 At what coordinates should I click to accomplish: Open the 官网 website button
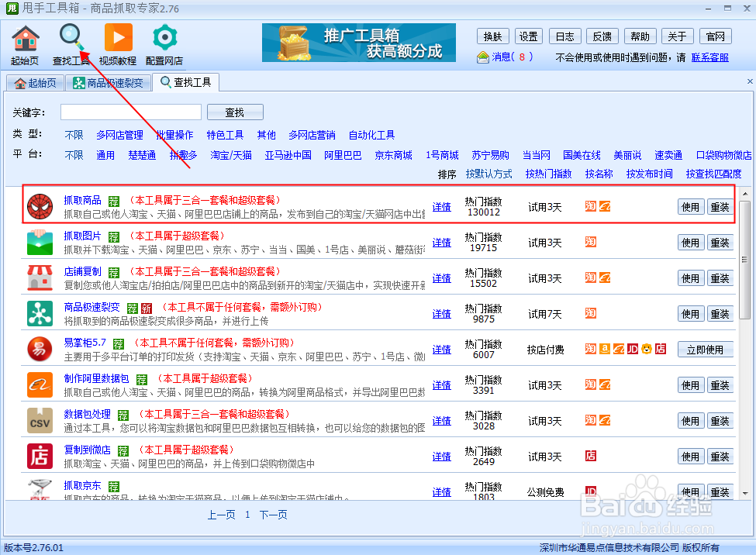(x=716, y=36)
